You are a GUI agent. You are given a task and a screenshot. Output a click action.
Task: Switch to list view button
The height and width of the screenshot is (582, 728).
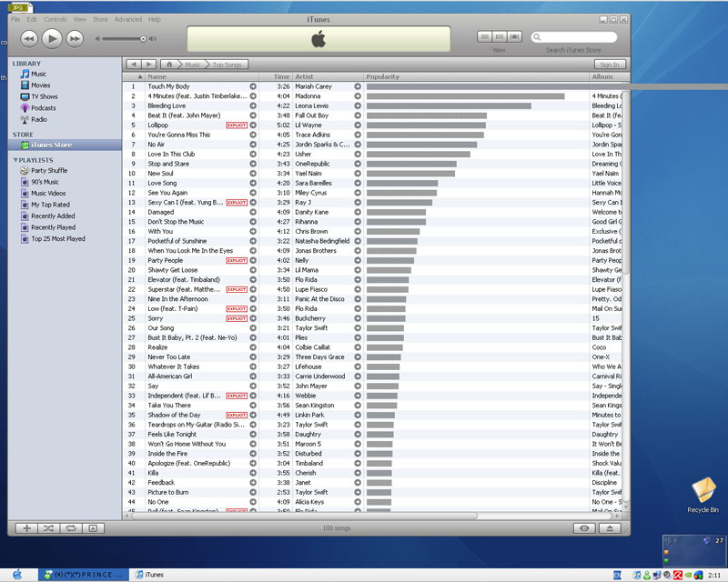(485, 36)
